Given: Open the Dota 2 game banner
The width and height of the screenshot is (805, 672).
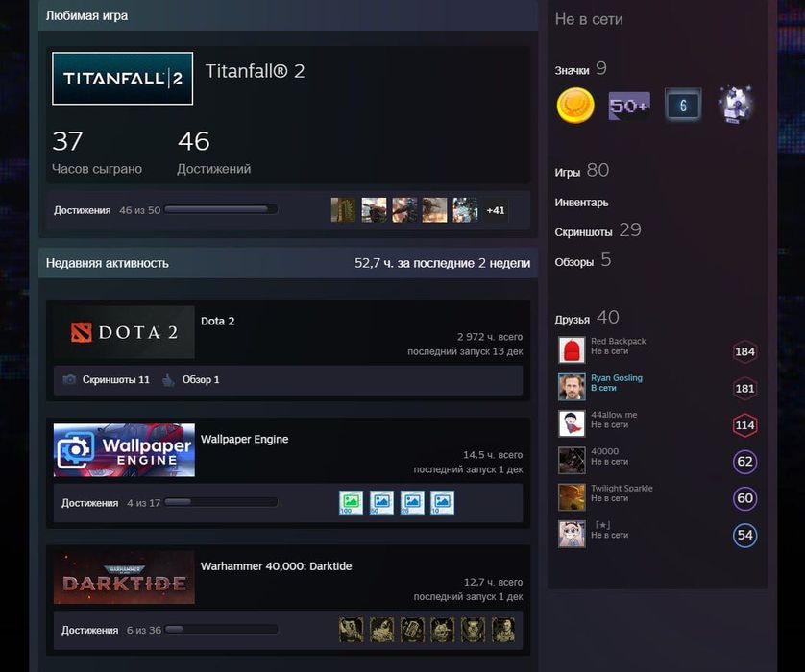Looking at the screenshot, I should pos(124,332).
